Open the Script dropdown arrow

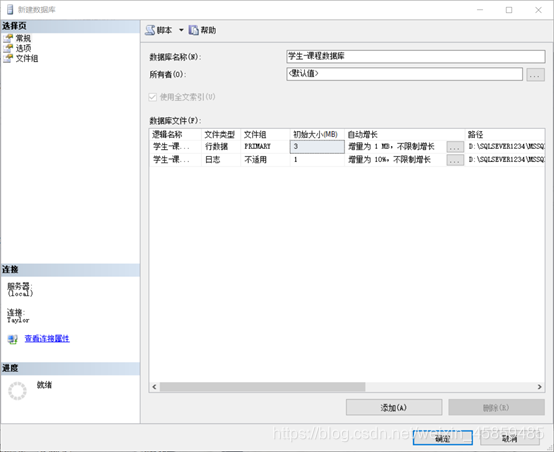[181, 30]
